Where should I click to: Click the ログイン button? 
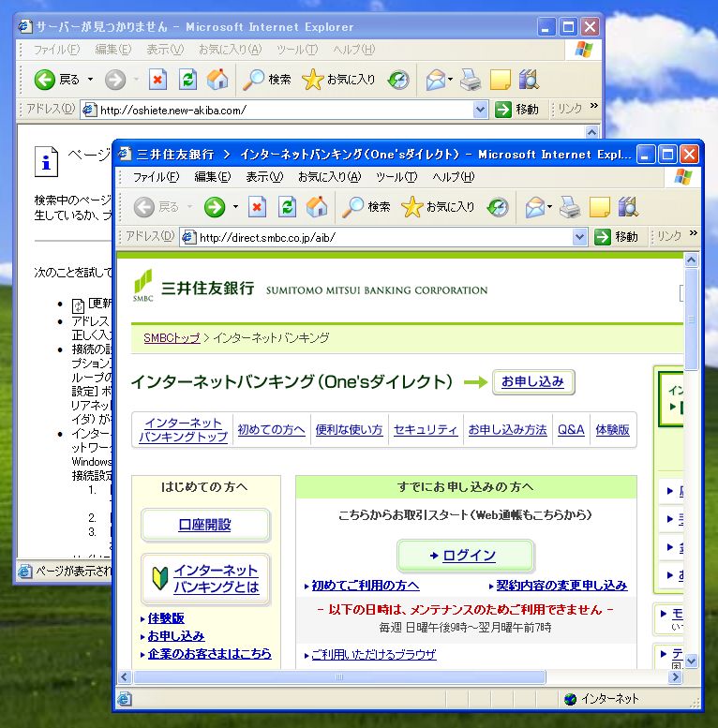(x=465, y=556)
